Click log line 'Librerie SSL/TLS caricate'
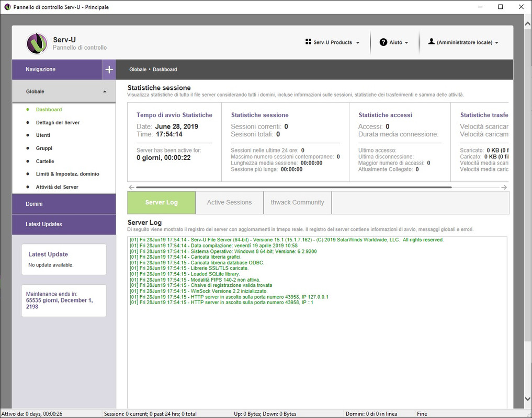 click(x=189, y=268)
